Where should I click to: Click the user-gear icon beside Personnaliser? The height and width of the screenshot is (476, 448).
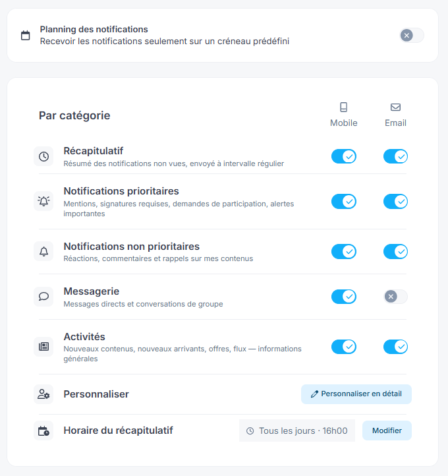click(x=43, y=394)
